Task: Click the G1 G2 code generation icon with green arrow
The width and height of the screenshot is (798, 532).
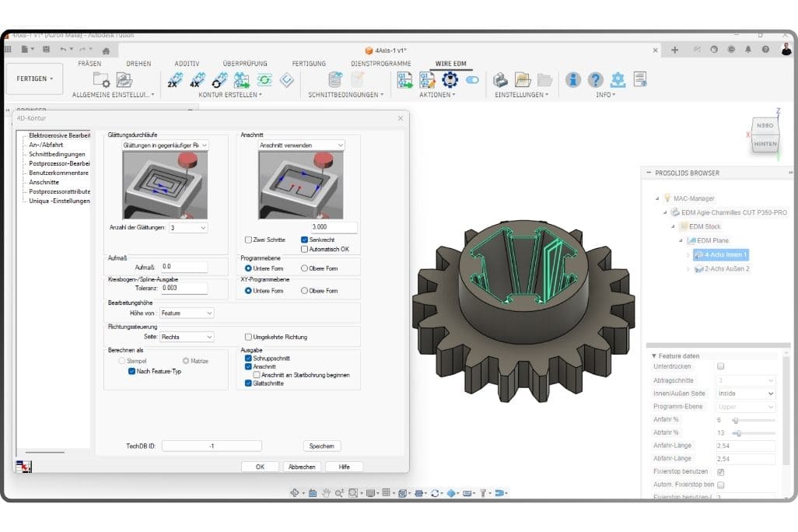Action: 405,80
